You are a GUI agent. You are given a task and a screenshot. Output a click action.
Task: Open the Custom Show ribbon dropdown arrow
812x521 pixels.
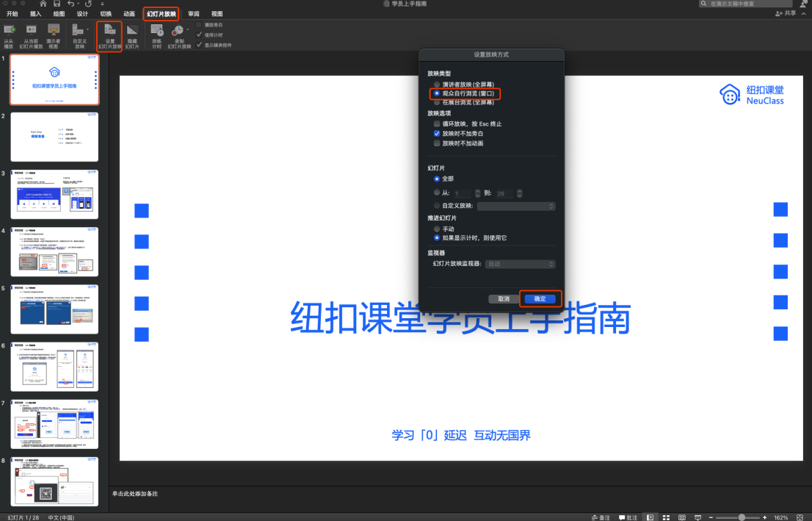coord(87,29)
